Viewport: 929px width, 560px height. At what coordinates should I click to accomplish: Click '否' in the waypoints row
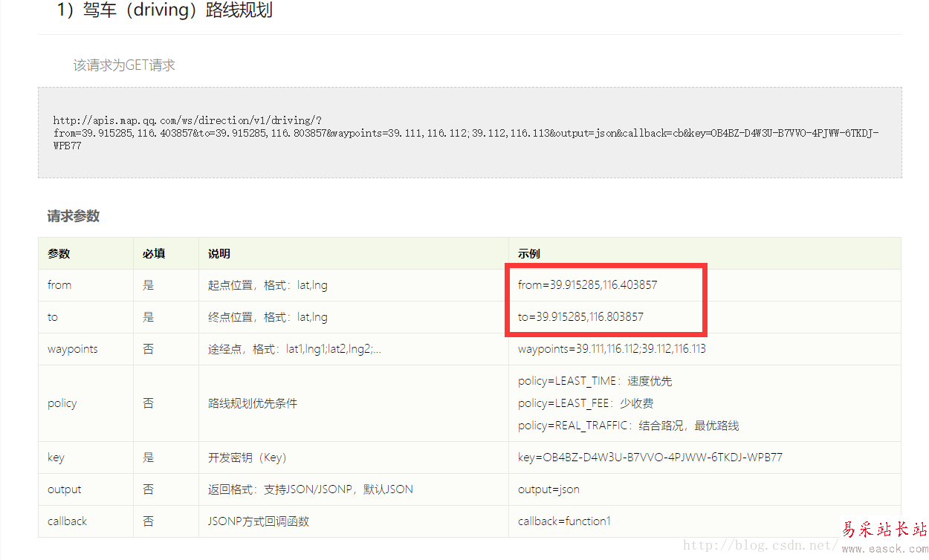(149, 349)
